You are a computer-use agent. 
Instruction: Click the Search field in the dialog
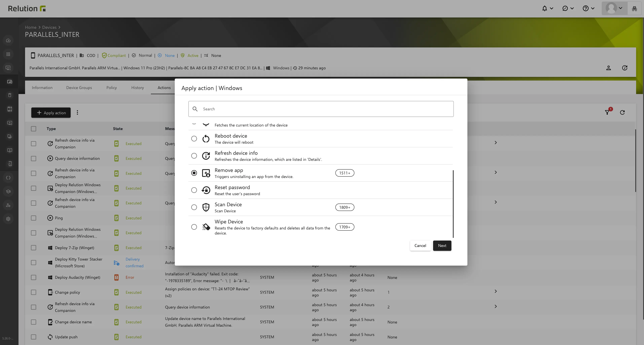tap(321, 109)
